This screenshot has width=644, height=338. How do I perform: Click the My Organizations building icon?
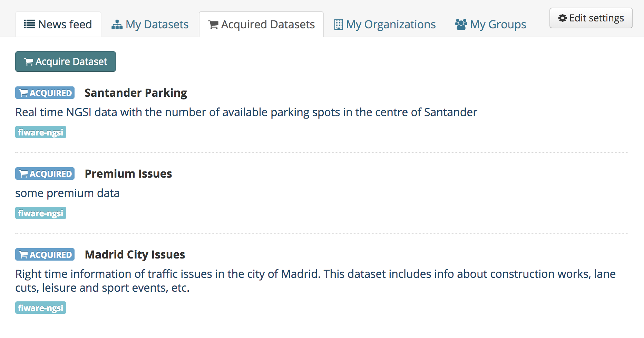[x=339, y=25]
